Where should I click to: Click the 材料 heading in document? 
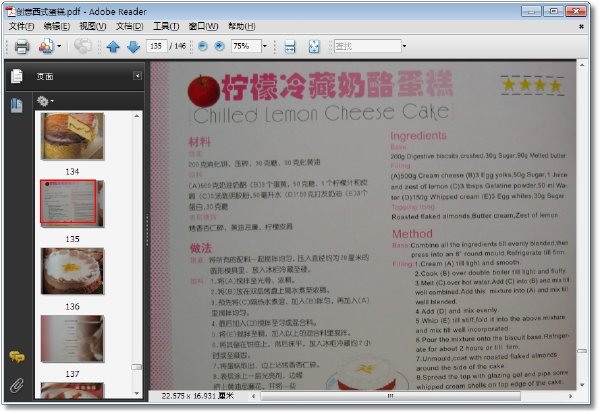(199, 142)
